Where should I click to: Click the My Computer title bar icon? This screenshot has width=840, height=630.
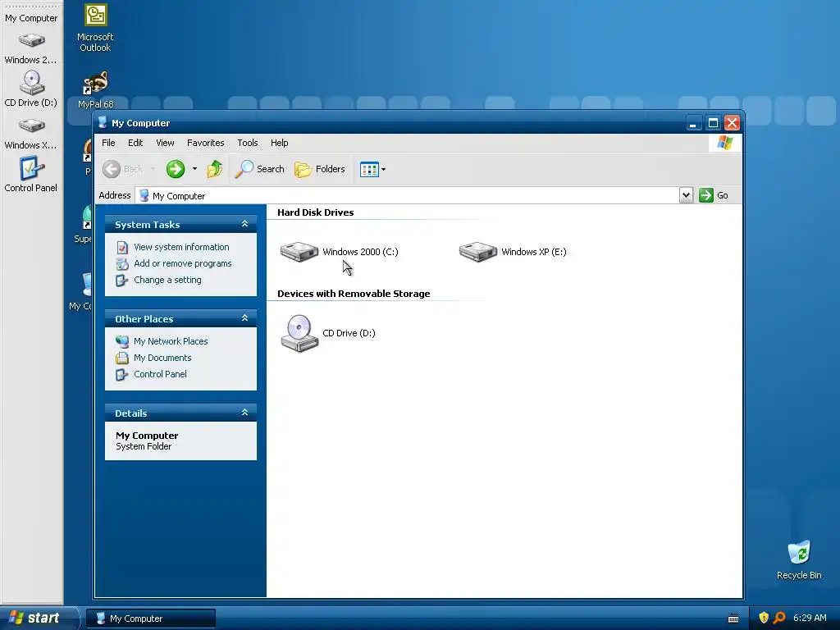pos(103,123)
